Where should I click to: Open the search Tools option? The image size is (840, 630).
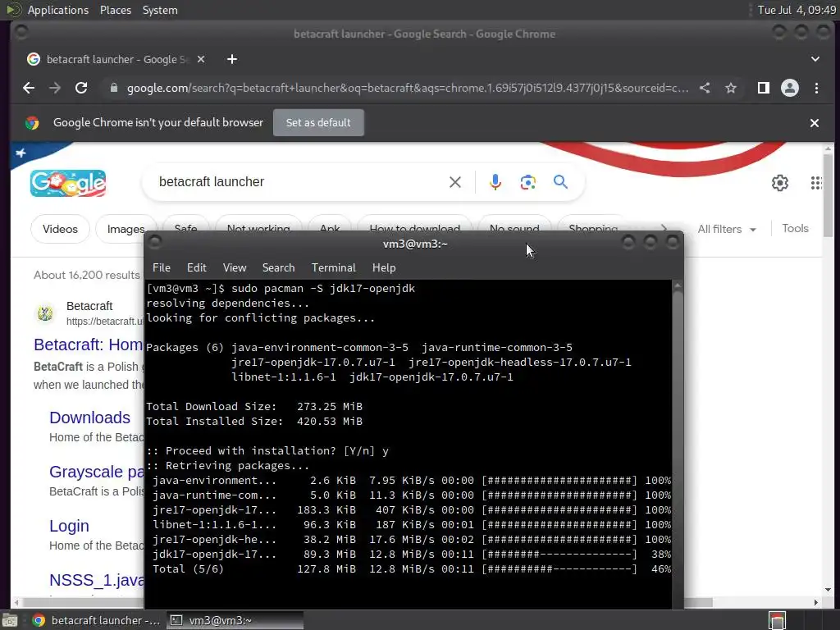795,228
